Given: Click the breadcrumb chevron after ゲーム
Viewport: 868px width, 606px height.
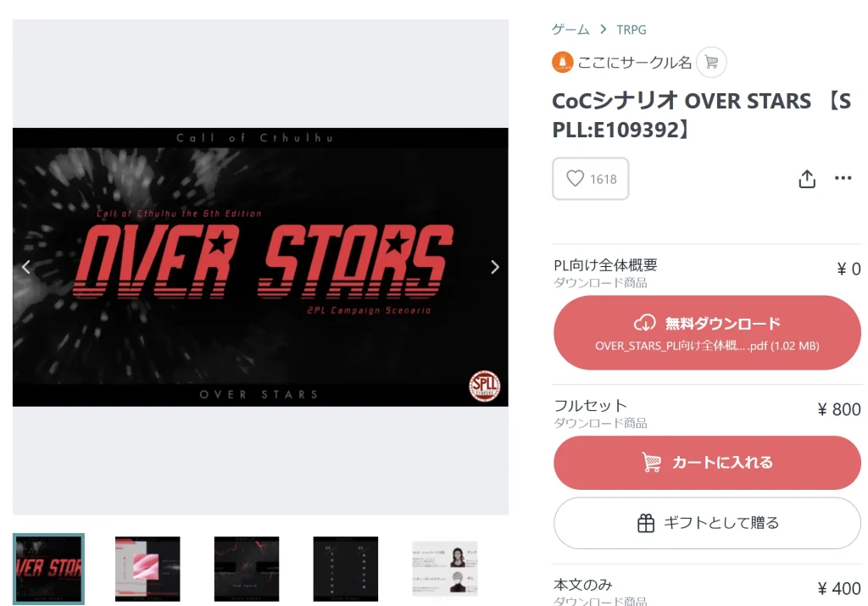Looking at the screenshot, I should (x=603, y=30).
